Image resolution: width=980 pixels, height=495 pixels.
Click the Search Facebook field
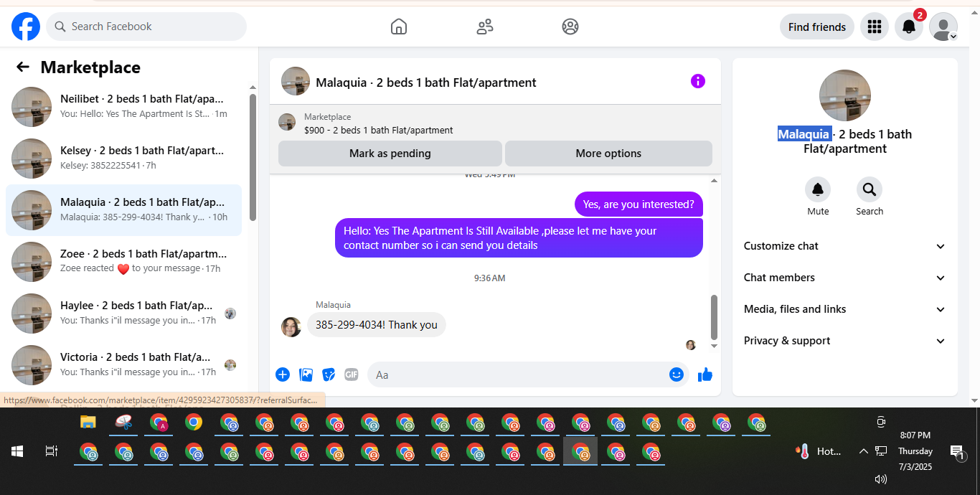[146, 27]
